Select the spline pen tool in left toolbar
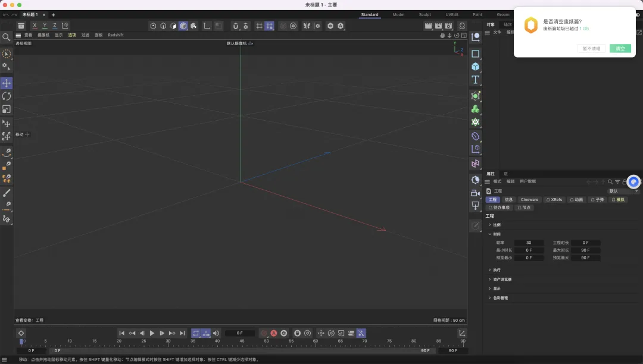Image resolution: width=643 pixels, height=364 pixels. pyautogui.click(x=7, y=153)
